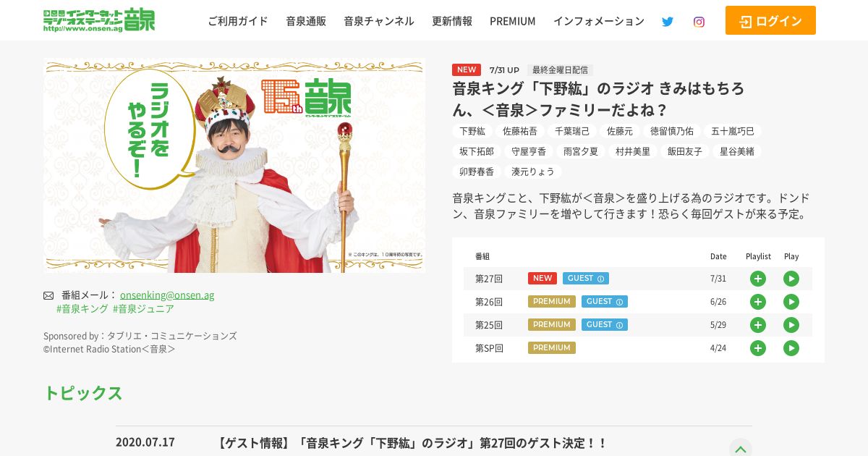Select performer tag 五十嵐巧巳

click(x=733, y=131)
